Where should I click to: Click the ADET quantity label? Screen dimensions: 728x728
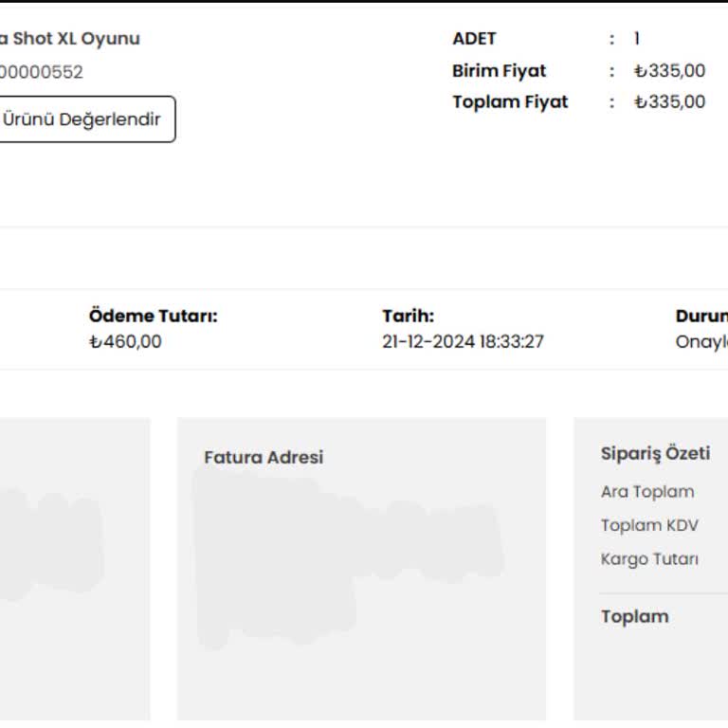click(x=474, y=39)
